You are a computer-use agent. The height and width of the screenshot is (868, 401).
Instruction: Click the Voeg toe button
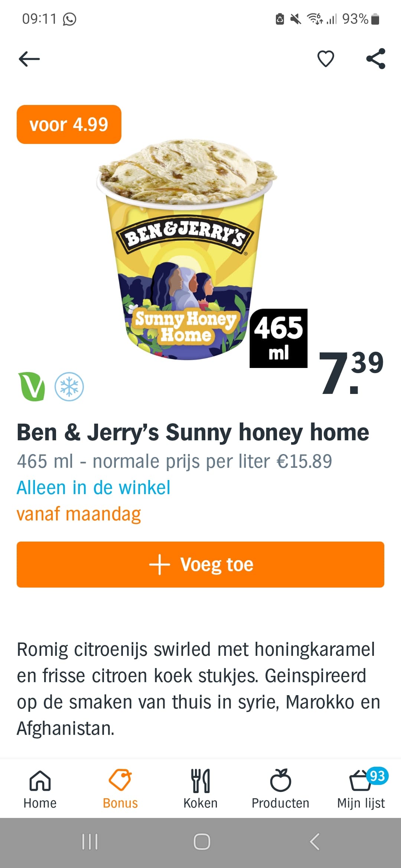click(200, 565)
